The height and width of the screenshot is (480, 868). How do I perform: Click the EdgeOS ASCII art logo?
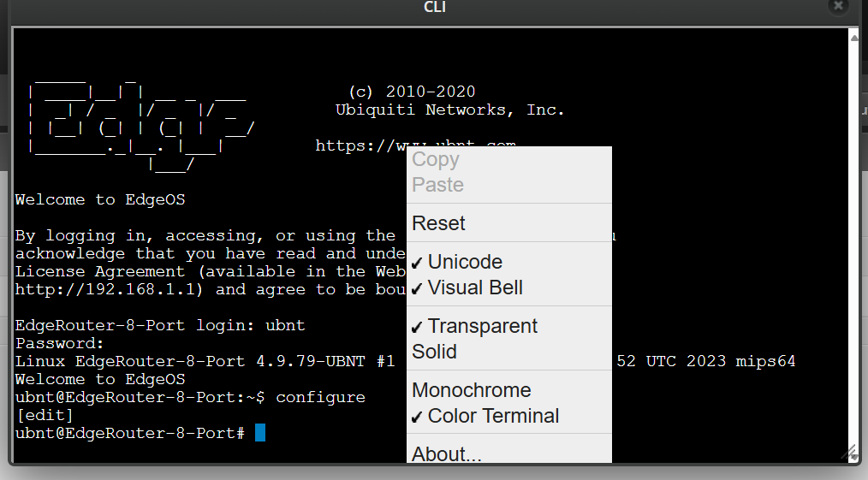141,127
